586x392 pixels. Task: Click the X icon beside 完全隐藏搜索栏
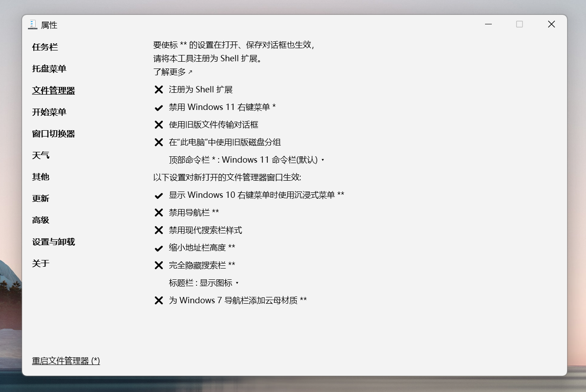tap(159, 265)
